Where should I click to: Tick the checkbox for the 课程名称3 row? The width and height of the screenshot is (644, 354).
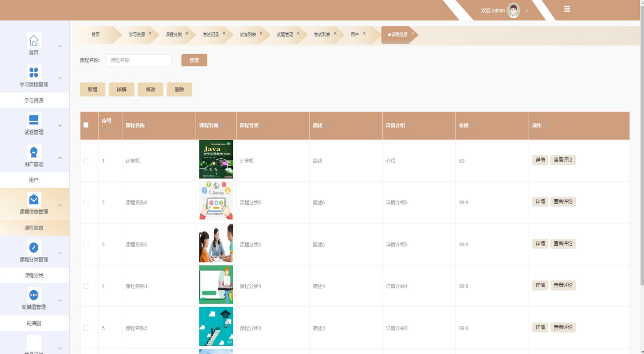(x=86, y=328)
